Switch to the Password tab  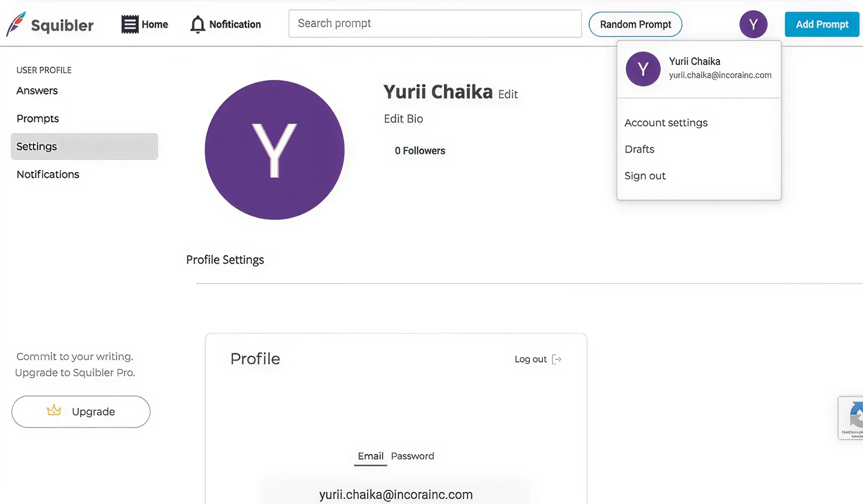click(x=412, y=456)
